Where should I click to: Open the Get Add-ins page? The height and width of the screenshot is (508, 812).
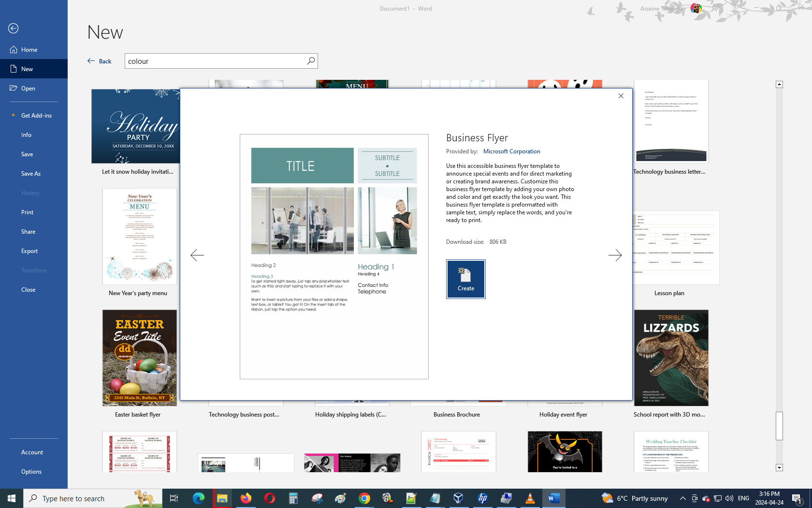coord(36,116)
